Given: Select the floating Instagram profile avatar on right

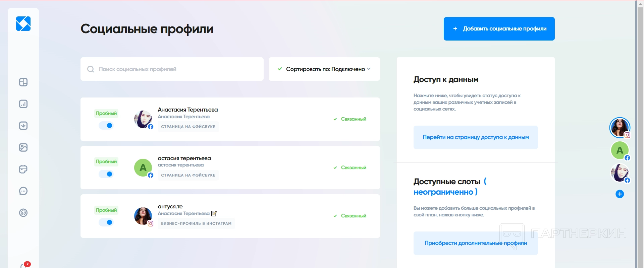Looking at the screenshot, I should tap(620, 127).
